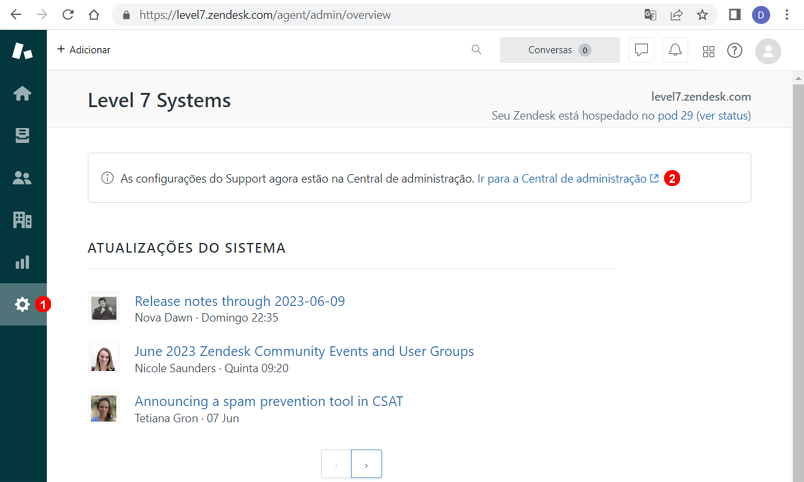
Task: Click the ver status link
Action: pyautogui.click(x=724, y=115)
